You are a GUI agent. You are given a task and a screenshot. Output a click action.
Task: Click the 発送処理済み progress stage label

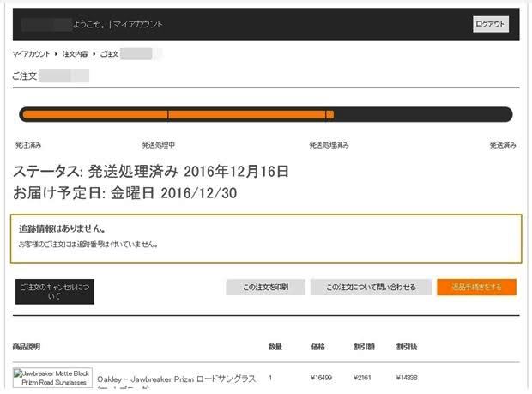[x=329, y=145]
